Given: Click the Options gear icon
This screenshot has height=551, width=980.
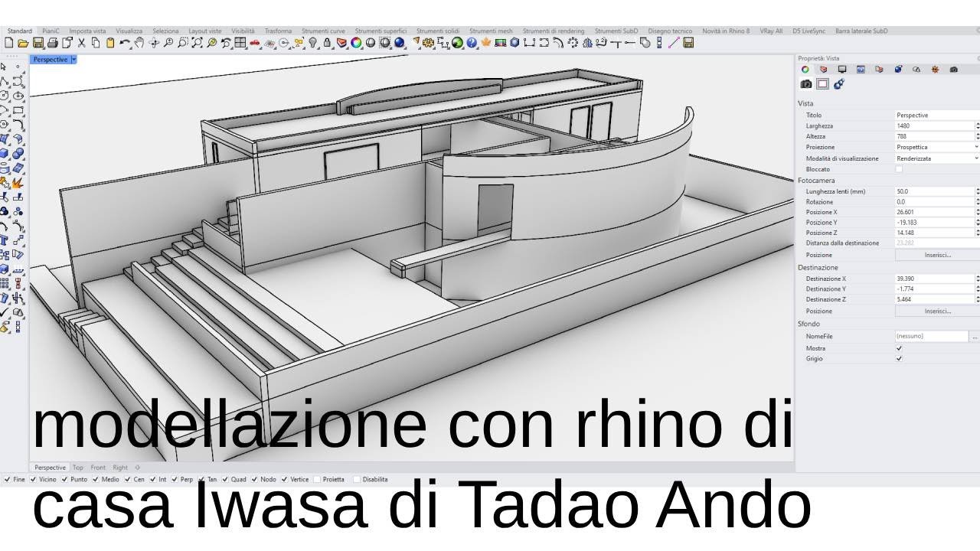Looking at the screenshot, I should (x=428, y=43).
